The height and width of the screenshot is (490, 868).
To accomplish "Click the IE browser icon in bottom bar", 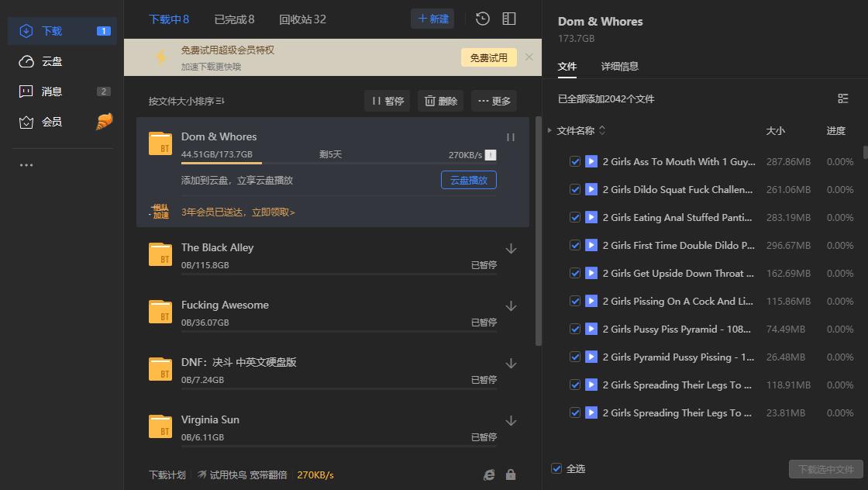I will 488,474.
